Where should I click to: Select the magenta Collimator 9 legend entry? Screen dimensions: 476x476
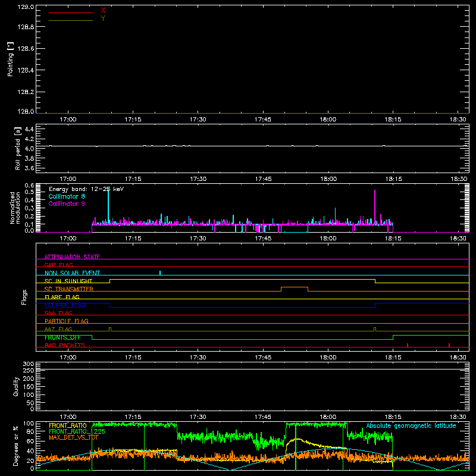click(67, 203)
